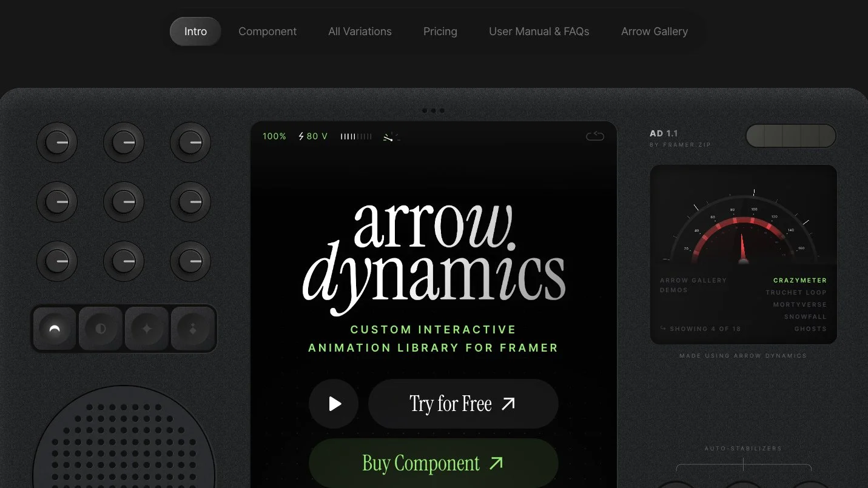
Task: Open the Intro tab
Action: 195,32
